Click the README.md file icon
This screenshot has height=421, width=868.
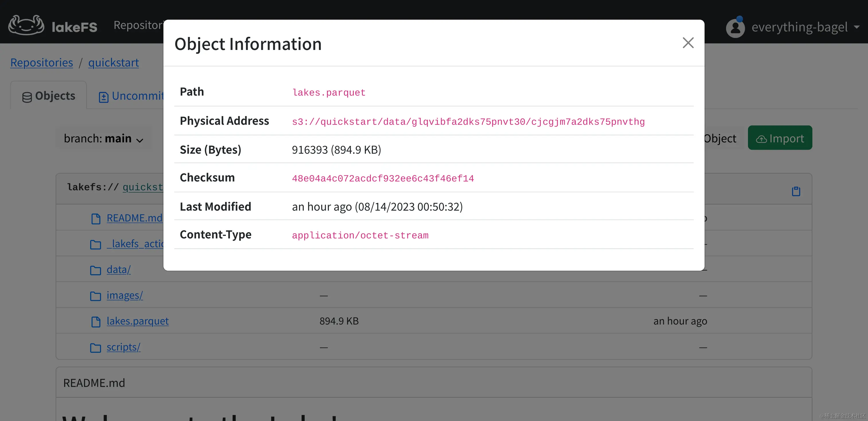pyautogui.click(x=96, y=219)
